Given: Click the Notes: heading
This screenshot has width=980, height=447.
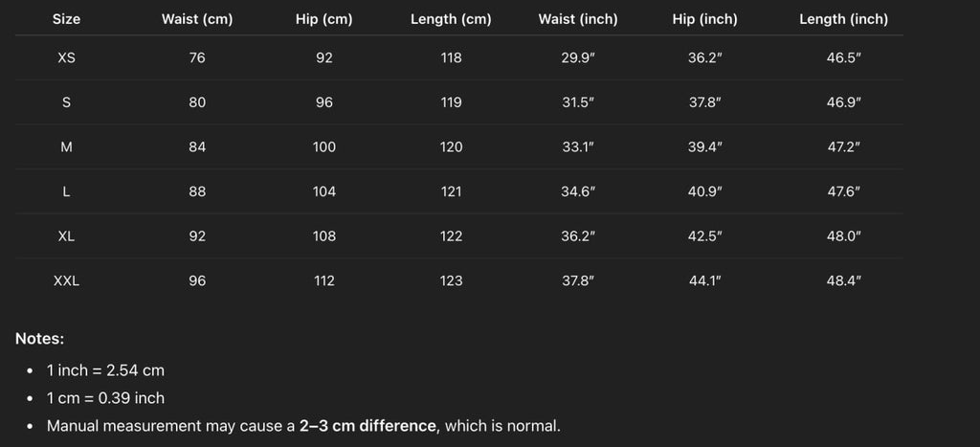Looking at the screenshot, I should [x=40, y=338].
